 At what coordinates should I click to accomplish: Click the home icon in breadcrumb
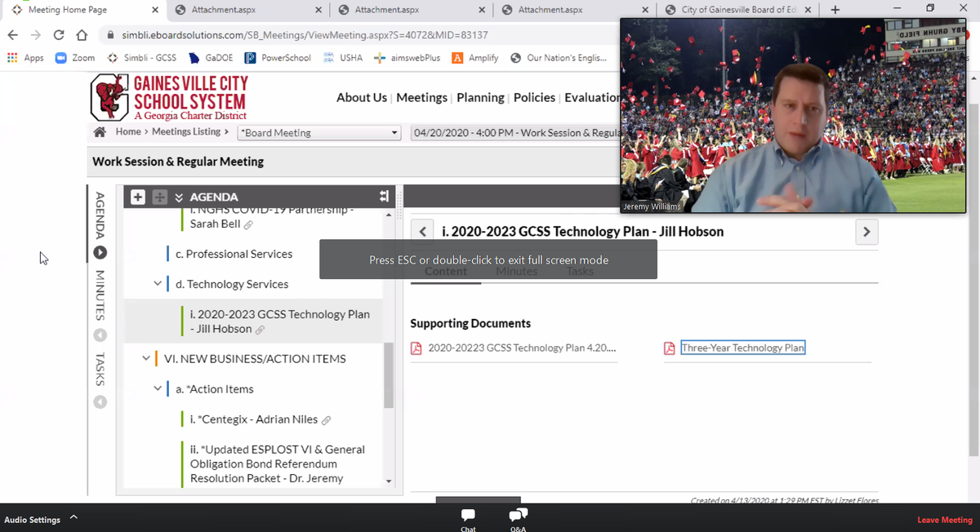click(100, 131)
